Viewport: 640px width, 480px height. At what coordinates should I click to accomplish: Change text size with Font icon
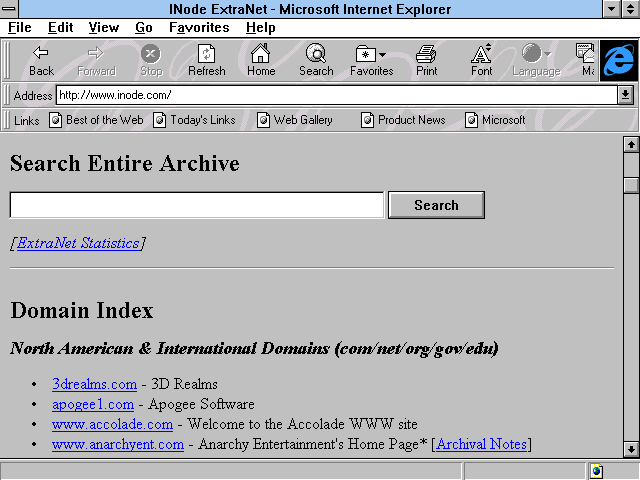[x=481, y=53]
